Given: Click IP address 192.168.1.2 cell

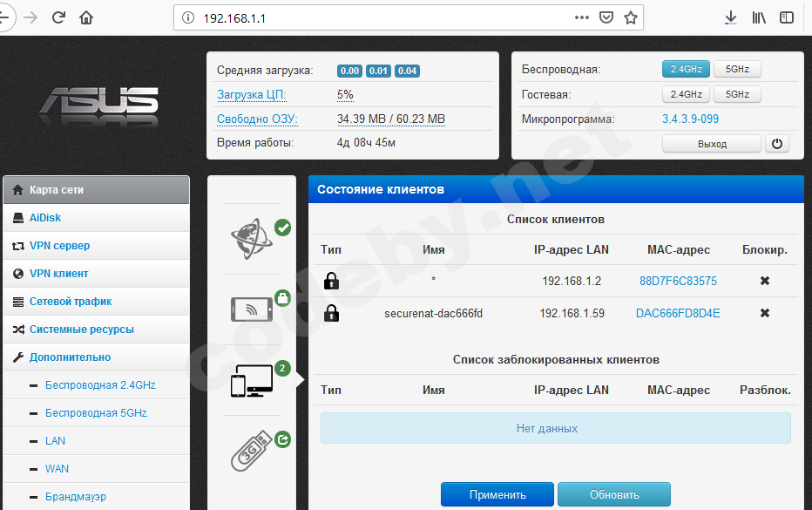Looking at the screenshot, I should [x=572, y=281].
